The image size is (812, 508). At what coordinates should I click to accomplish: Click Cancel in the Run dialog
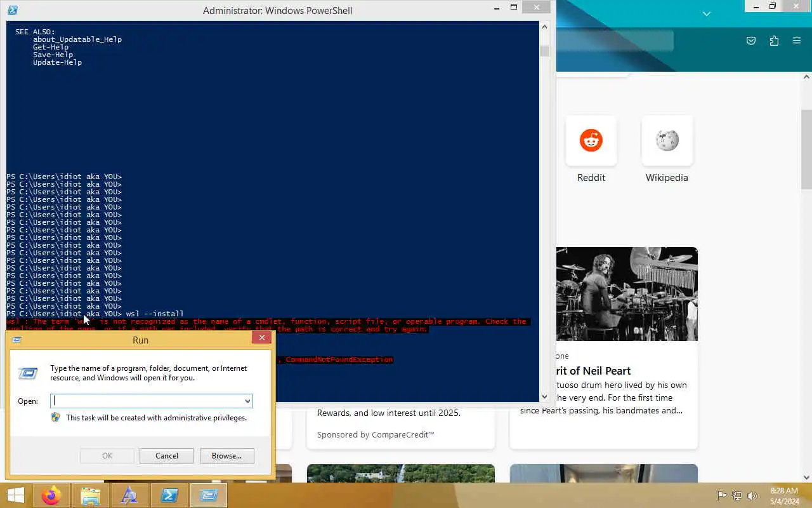pos(167,455)
